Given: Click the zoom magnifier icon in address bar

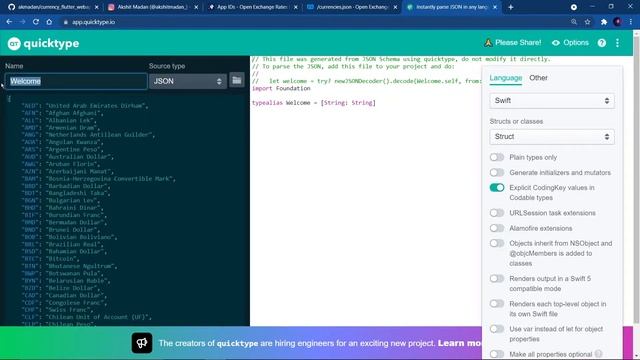Looking at the screenshot, I should pyautogui.click(x=574, y=22).
